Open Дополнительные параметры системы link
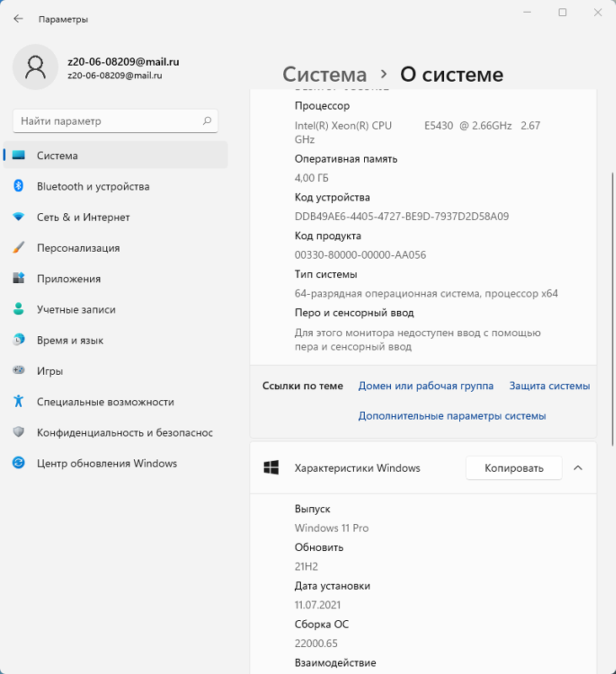Viewport: 616px width, 674px height. (x=452, y=415)
